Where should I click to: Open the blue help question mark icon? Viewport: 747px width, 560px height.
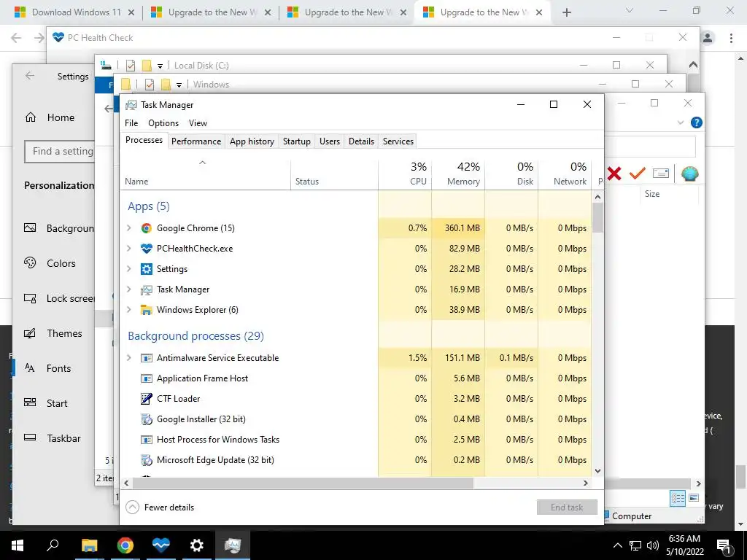[696, 122]
